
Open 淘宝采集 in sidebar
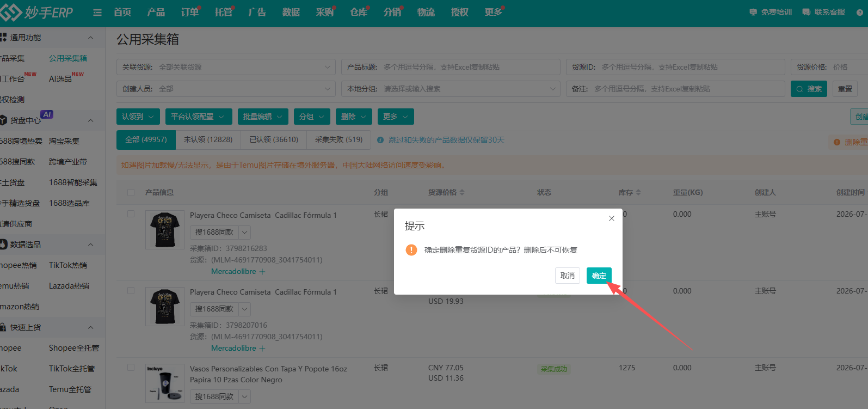pos(64,141)
